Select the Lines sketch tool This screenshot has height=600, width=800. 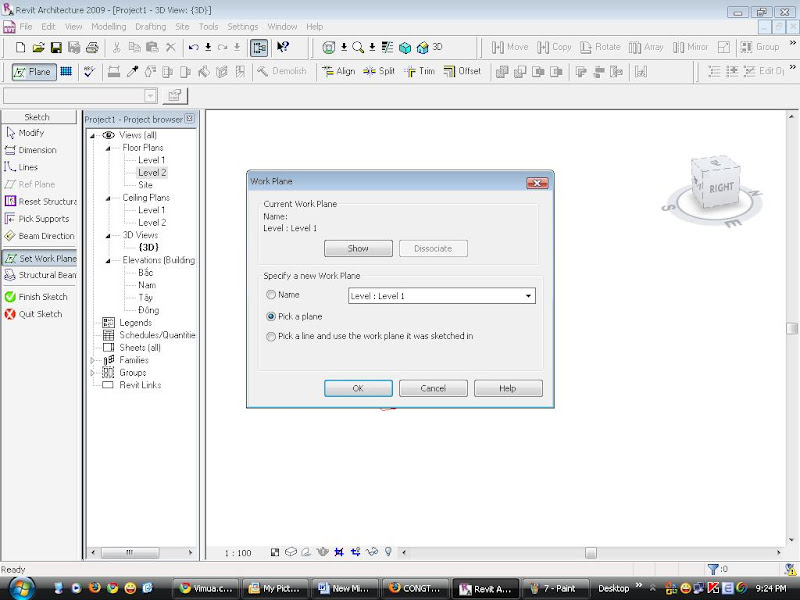(21, 167)
